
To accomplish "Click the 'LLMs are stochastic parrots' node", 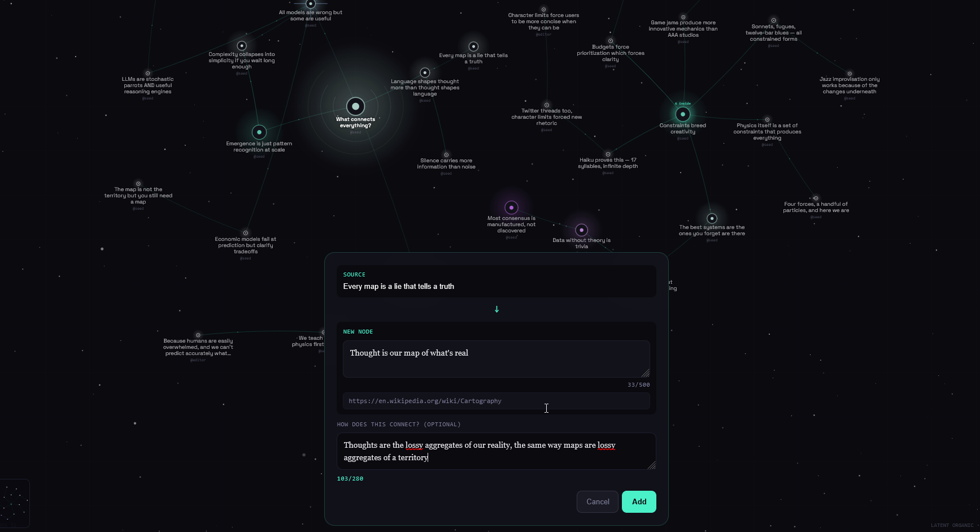I will (x=148, y=73).
